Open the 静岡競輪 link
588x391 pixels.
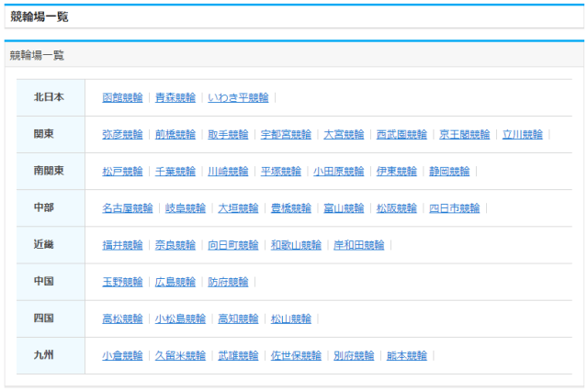[x=449, y=171]
